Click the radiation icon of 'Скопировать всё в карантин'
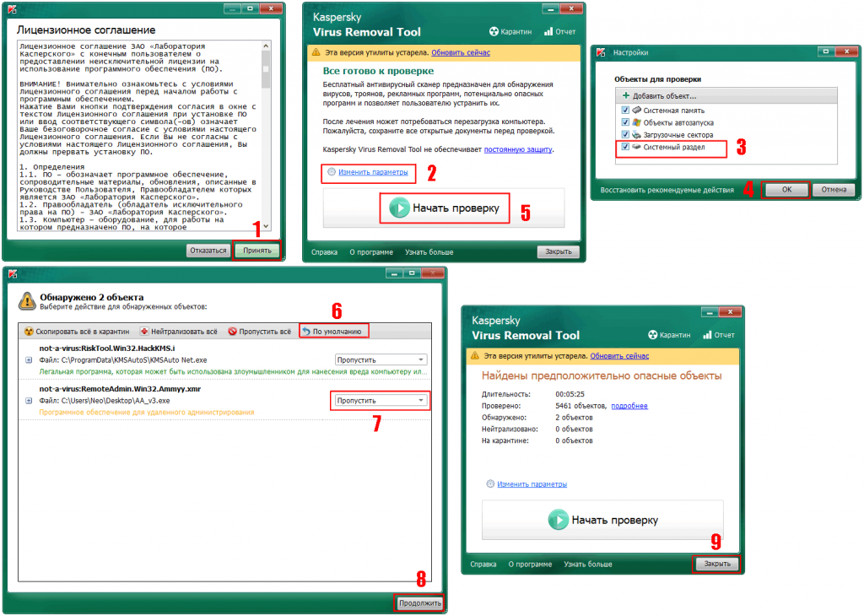864x616 pixels. click(30, 332)
